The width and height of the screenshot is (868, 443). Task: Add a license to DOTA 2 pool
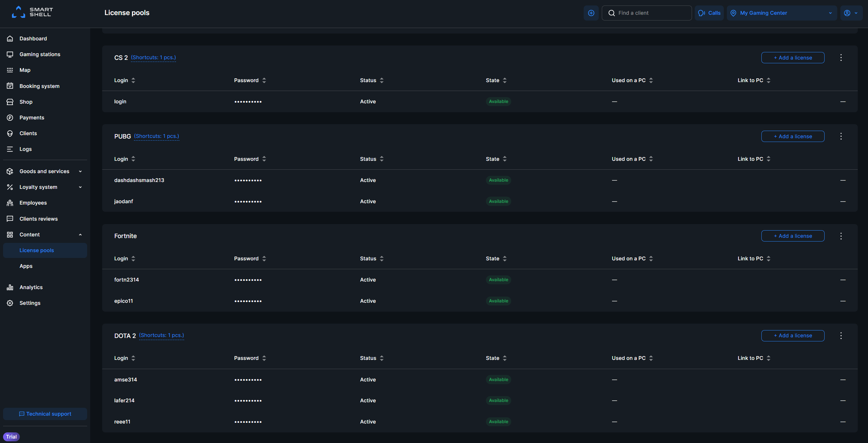pos(793,336)
